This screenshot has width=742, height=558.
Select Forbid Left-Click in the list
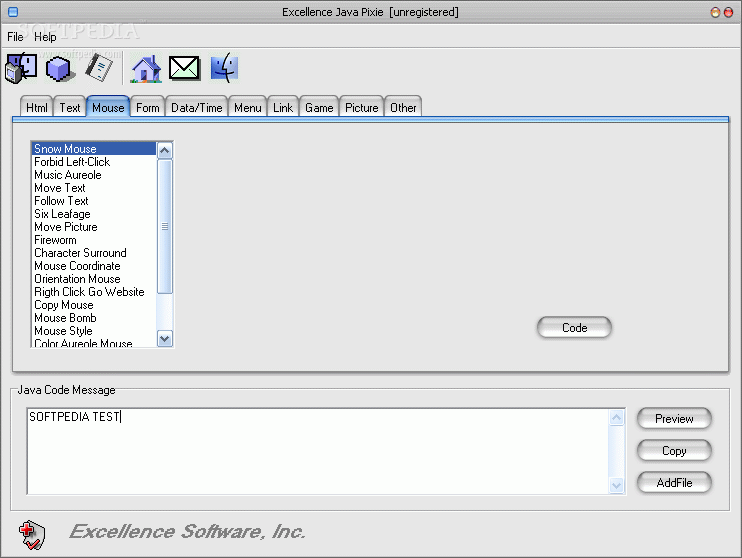tap(94, 162)
